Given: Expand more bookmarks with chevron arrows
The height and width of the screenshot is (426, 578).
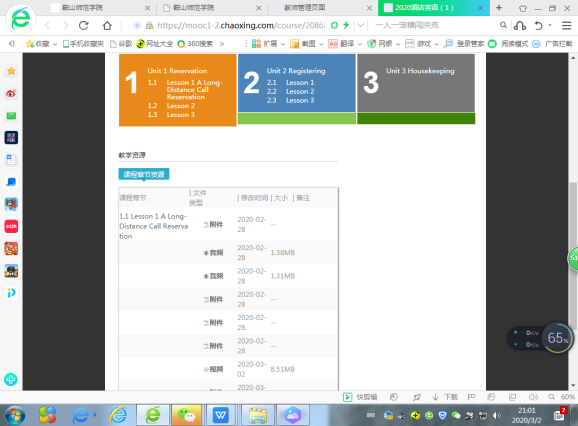Looking at the screenshot, I should pyautogui.click(x=222, y=44).
